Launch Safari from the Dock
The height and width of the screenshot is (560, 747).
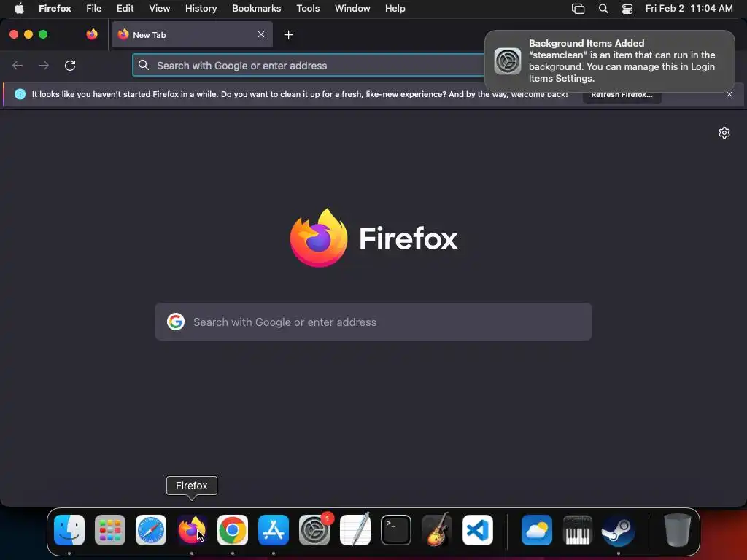(x=151, y=530)
